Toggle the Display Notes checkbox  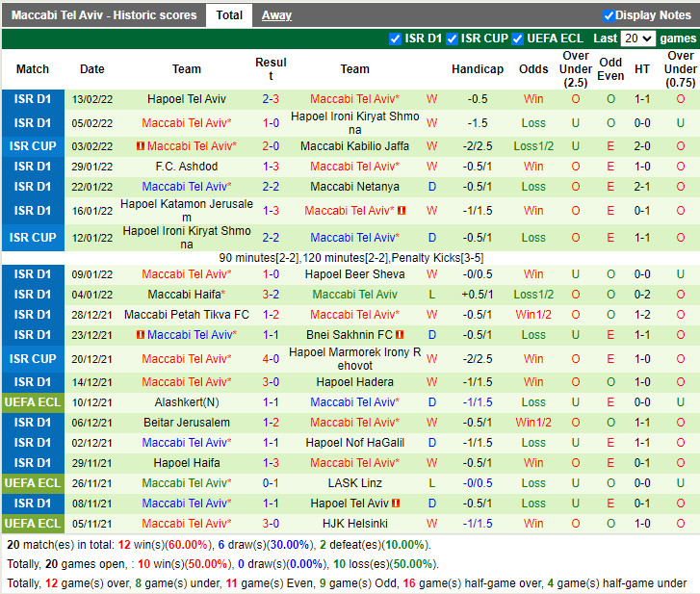(x=609, y=15)
